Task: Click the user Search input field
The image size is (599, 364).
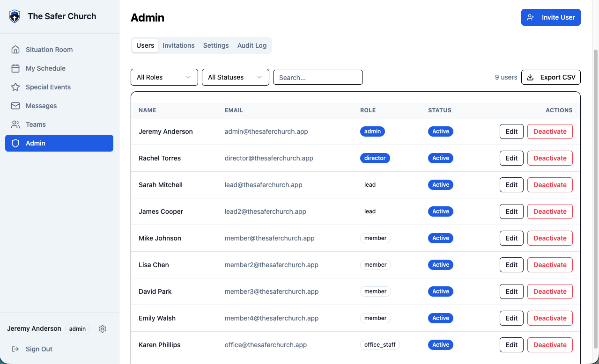Action: (x=318, y=77)
